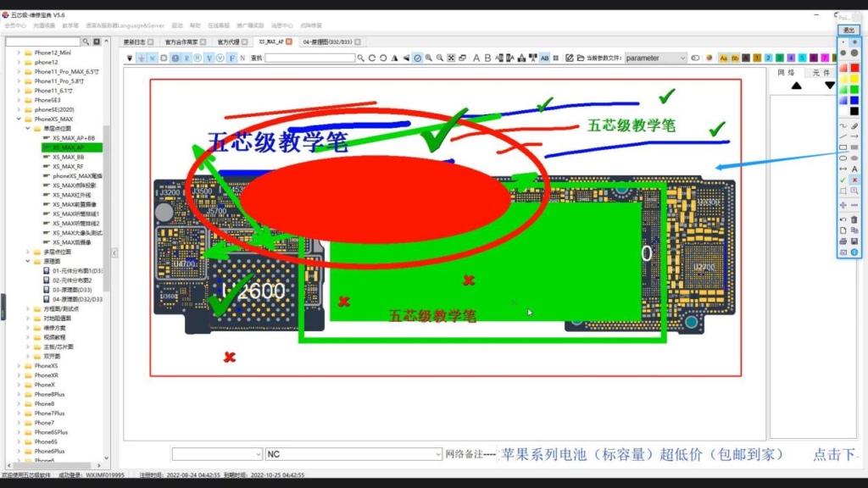
Task: Switch to the 官方合作商家 tab
Action: (181, 42)
